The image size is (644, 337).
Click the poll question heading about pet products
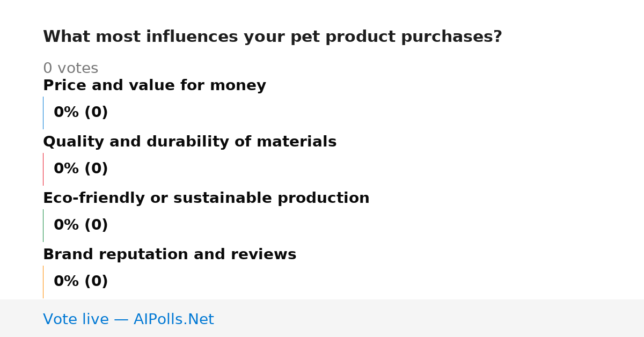[273, 37]
